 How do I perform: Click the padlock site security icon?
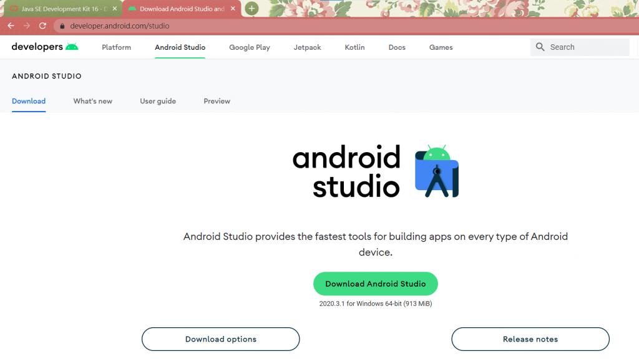62,26
